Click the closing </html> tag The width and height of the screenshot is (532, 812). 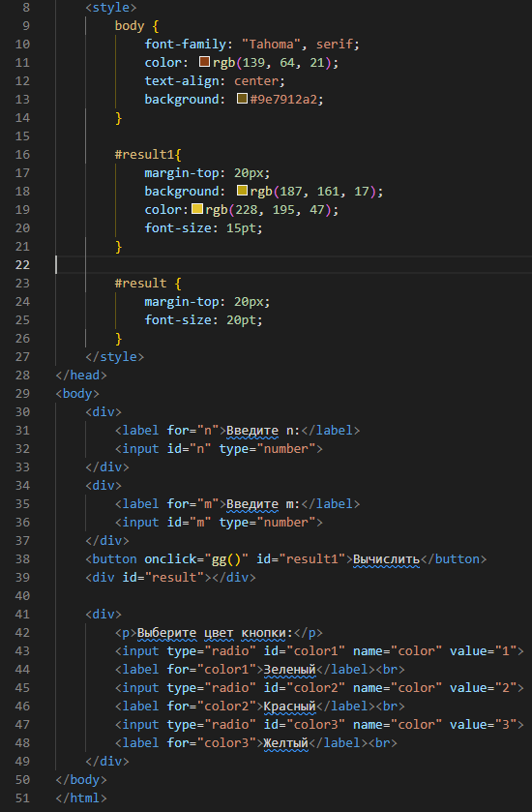click(x=81, y=798)
